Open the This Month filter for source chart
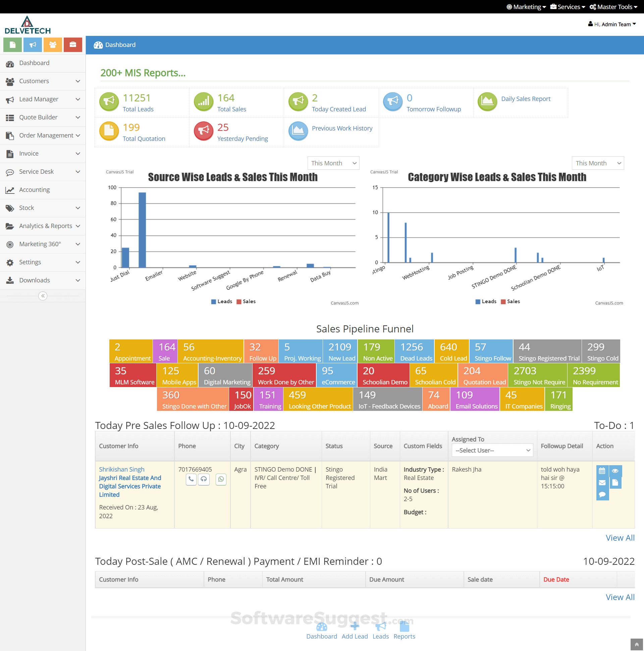644x651 pixels. click(333, 163)
